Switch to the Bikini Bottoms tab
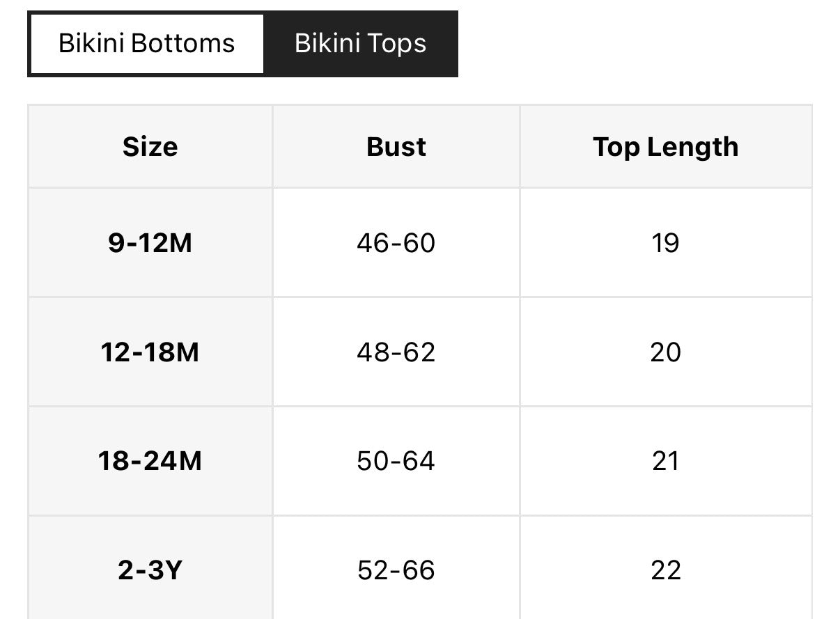840x619 pixels. pos(146,43)
